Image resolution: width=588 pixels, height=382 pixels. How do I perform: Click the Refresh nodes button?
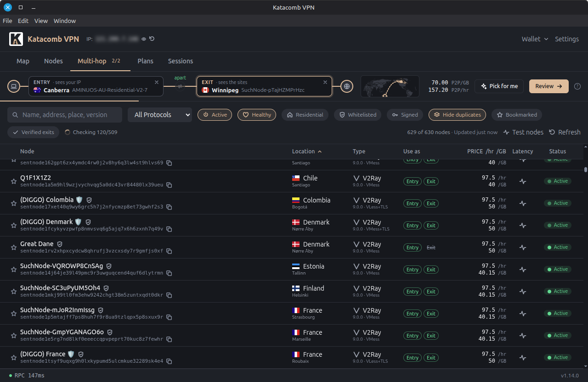point(565,132)
